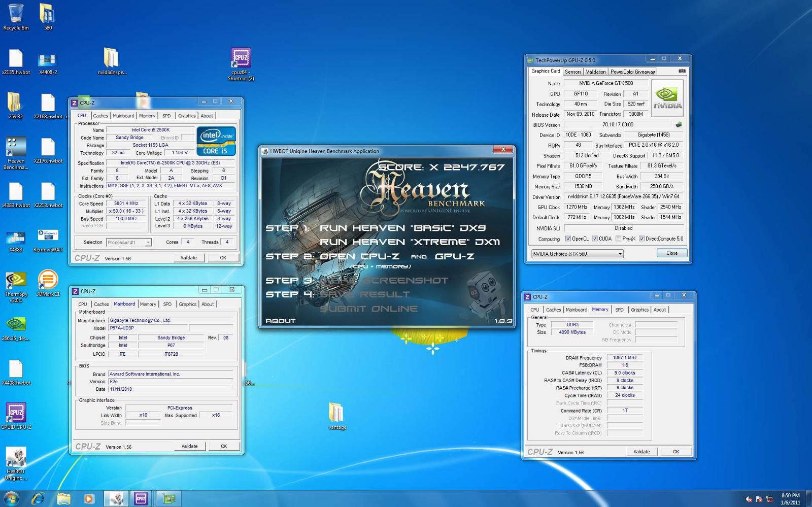Screen dimensions: 812x507
Task: Switch to Caches tab in top CPU-Z window
Action: point(100,116)
